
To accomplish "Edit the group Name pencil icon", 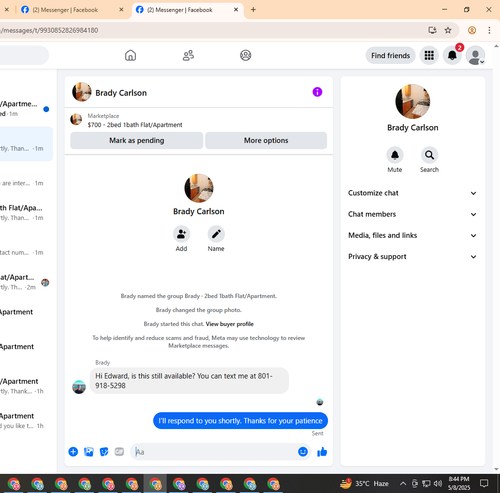I will [x=216, y=234].
